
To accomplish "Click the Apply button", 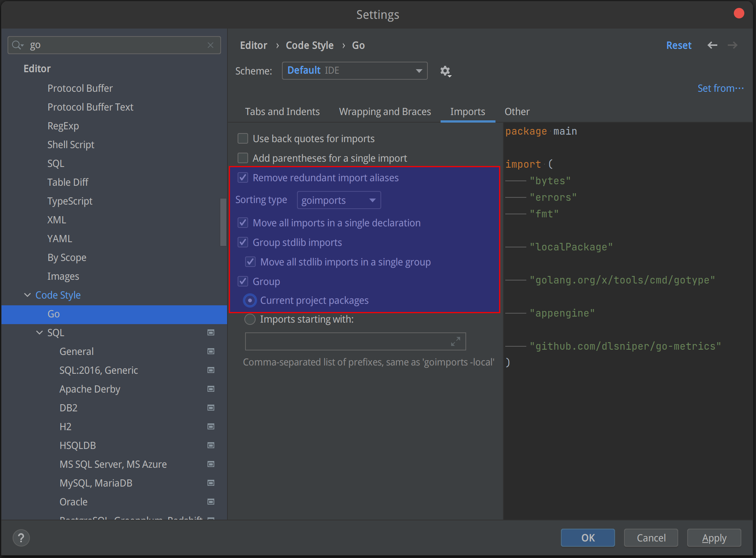I will (x=714, y=538).
